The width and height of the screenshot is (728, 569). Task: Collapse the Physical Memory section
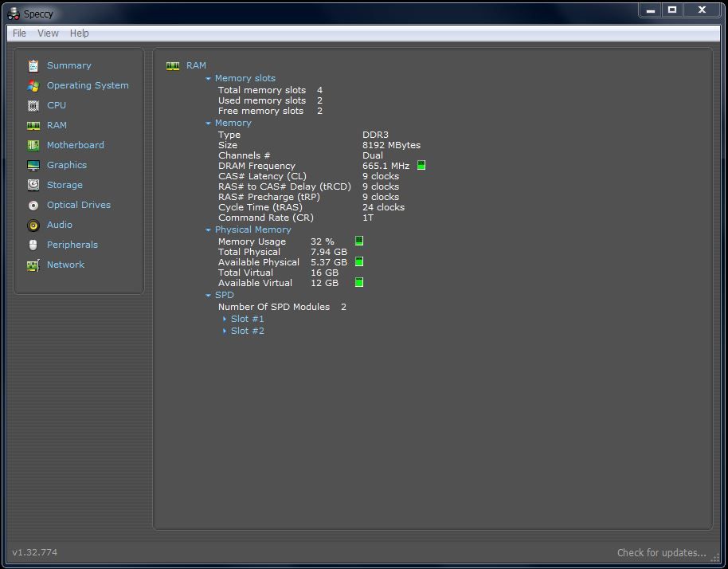tap(208, 230)
